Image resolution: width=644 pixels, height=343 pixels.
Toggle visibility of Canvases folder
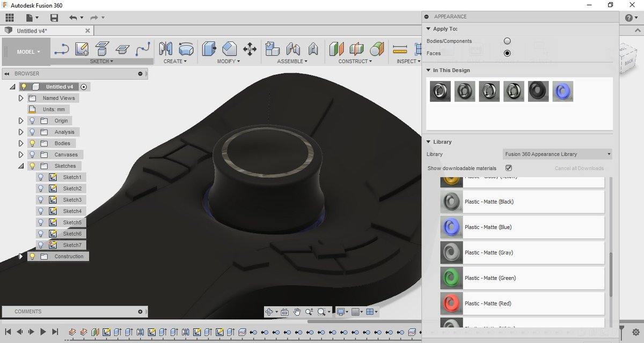(32, 154)
